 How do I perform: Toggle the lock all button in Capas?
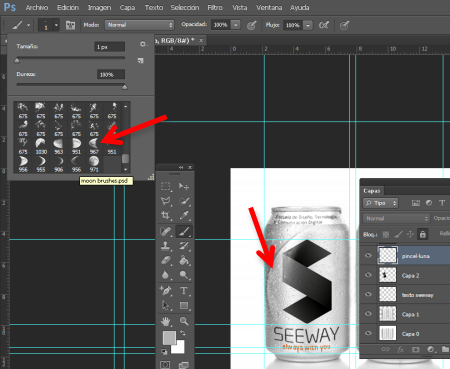click(423, 234)
